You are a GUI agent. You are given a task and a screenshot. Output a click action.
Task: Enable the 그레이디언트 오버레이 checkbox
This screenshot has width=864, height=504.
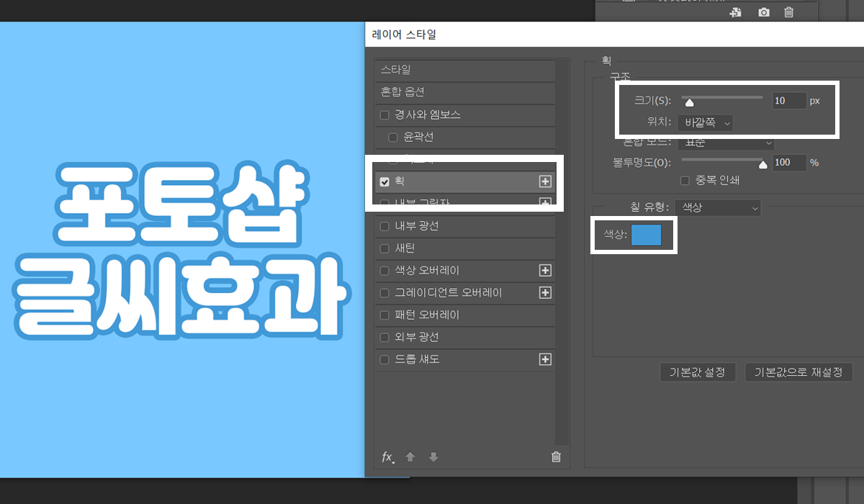(x=384, y=294)
